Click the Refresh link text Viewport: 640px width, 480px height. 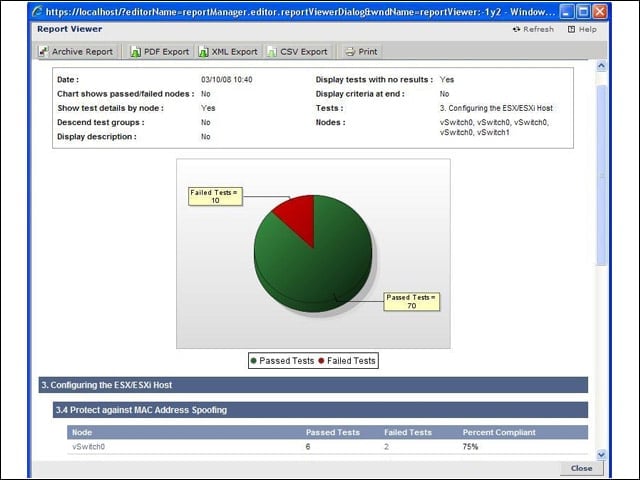(x=538, y=29)
